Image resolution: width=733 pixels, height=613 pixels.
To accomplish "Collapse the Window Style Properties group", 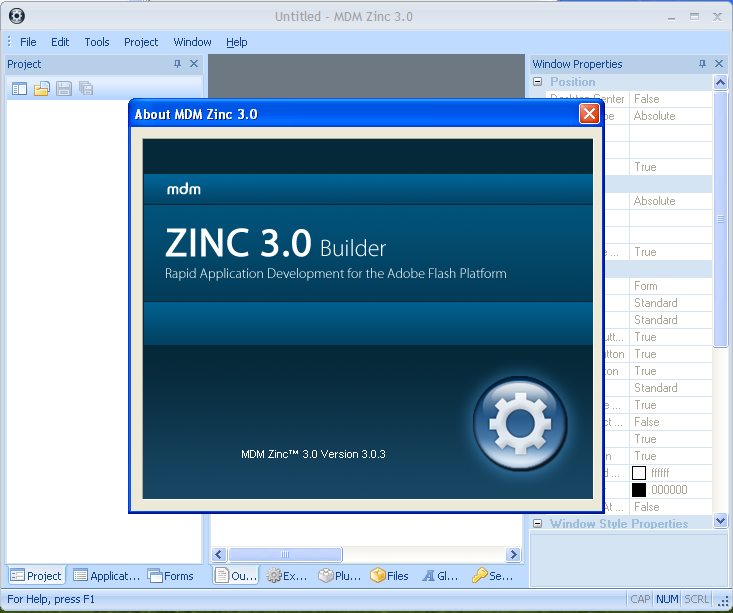I will pos(538,523).
